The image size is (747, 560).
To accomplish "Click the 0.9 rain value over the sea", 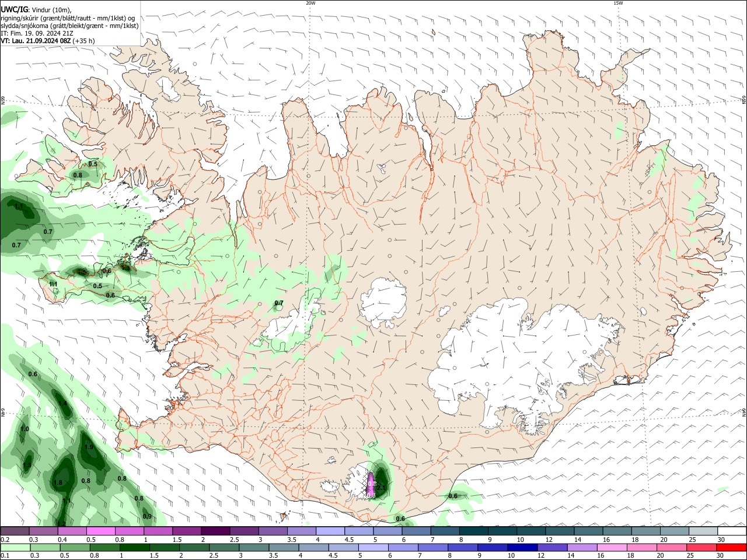I will (147, 516).
